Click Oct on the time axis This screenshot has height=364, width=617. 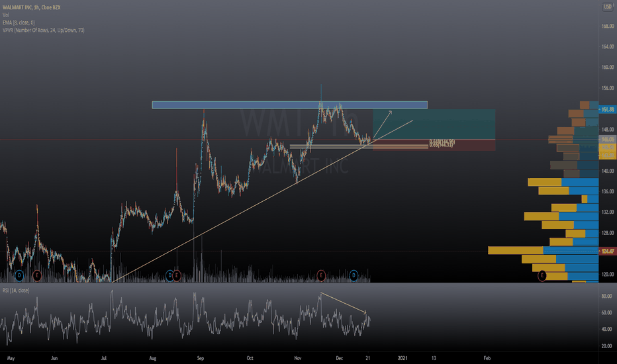click(250, 358)
